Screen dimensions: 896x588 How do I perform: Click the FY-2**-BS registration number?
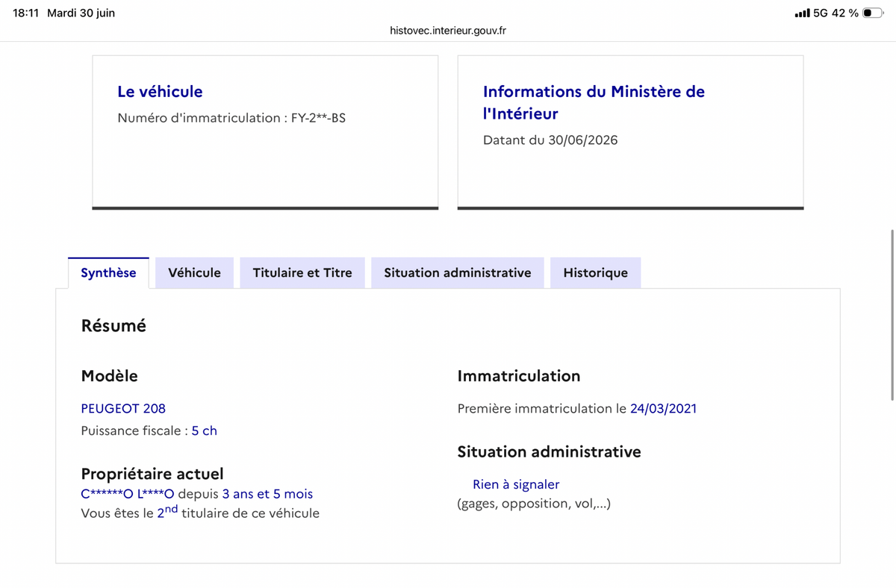tap(318, 118)
